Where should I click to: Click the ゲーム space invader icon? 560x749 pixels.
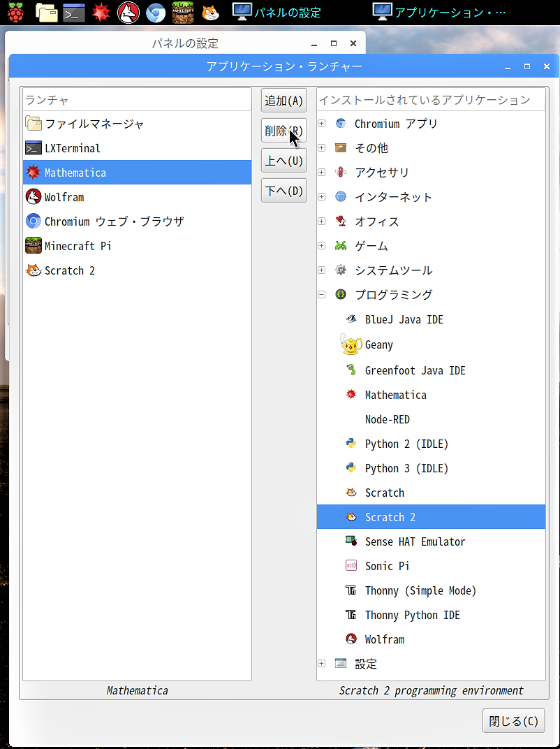[x=340, y=245]
